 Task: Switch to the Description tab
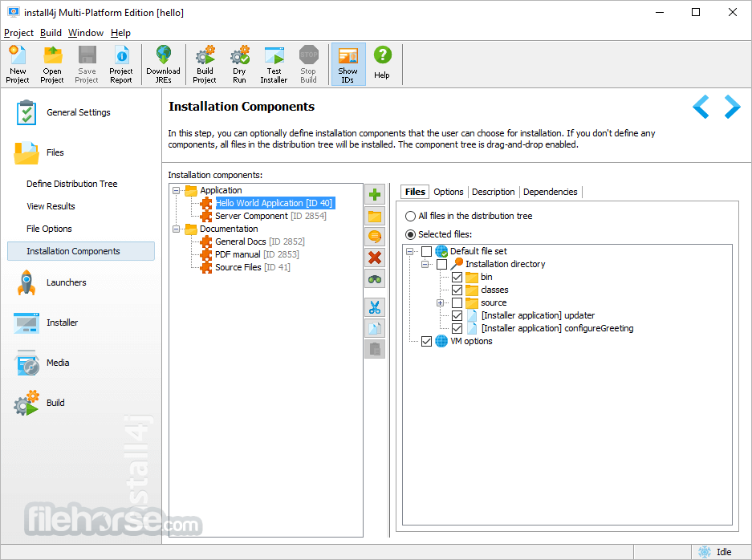(x=493, y=192)
